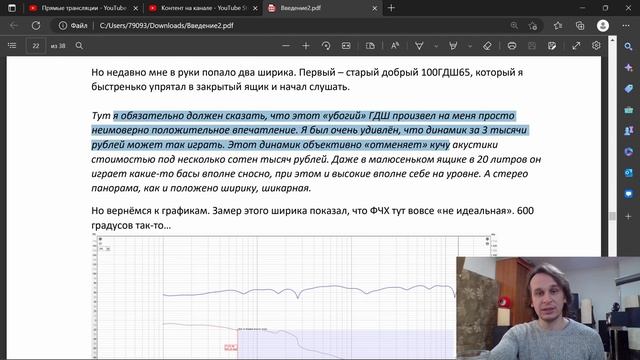Open the Tools briefcase icon in sidebar
640x360 pixels.
pyautogui.click(x=629, y=110)
